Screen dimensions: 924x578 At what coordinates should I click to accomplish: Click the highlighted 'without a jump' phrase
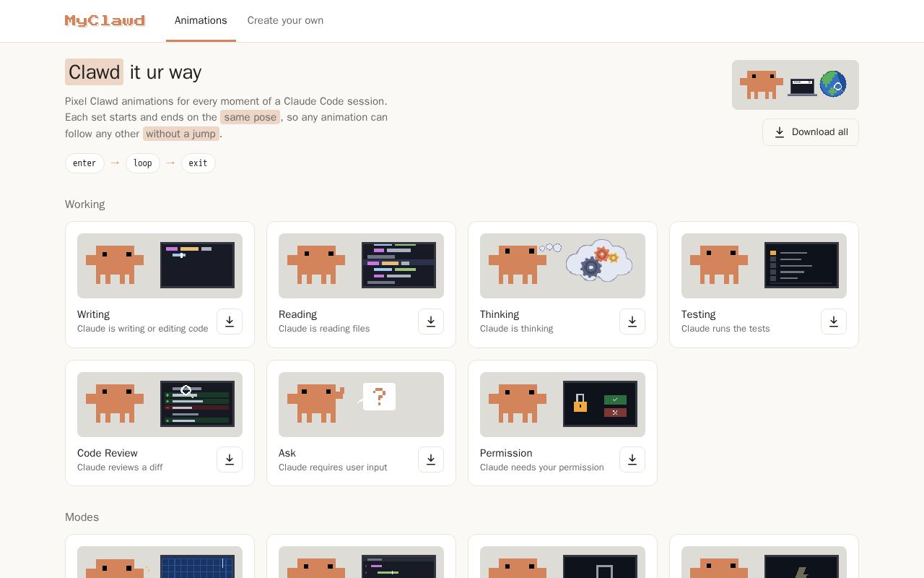pyautogui.click(x=180, y=134)
